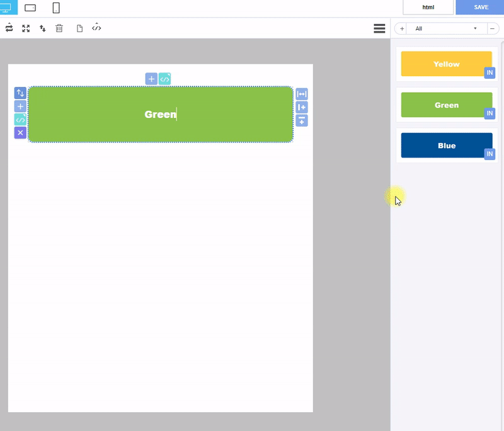Click the move up/down icon left of block
The image size is (504, 431).
click(x=20, y=93)
